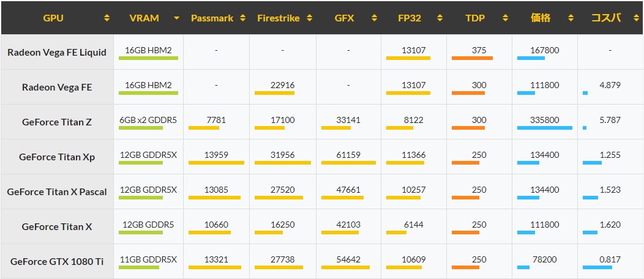Sort table by the Passmark header label
Image resolution: width=644 pixels, height=279 pixels.
[212, 18]
